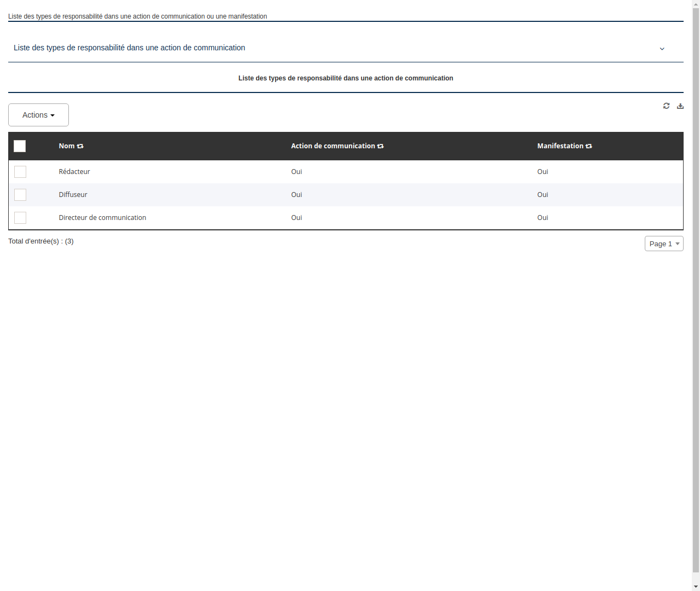Click the Nom column header

point(67,146)
